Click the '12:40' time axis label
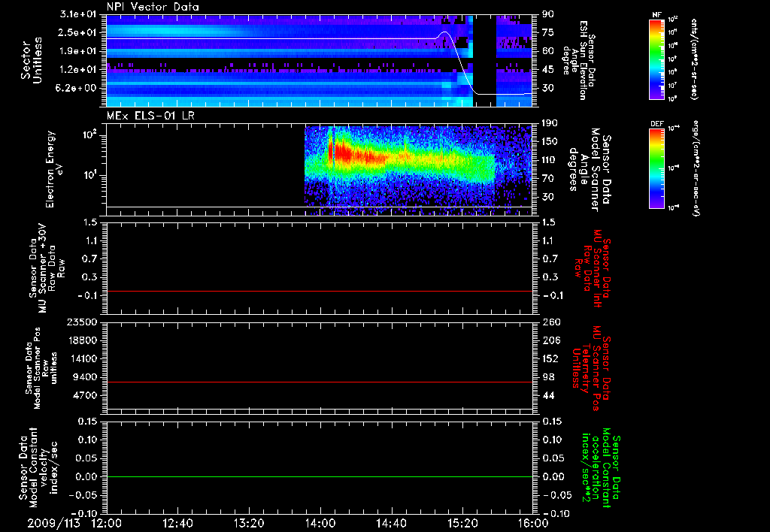 [x=177, y=524]
